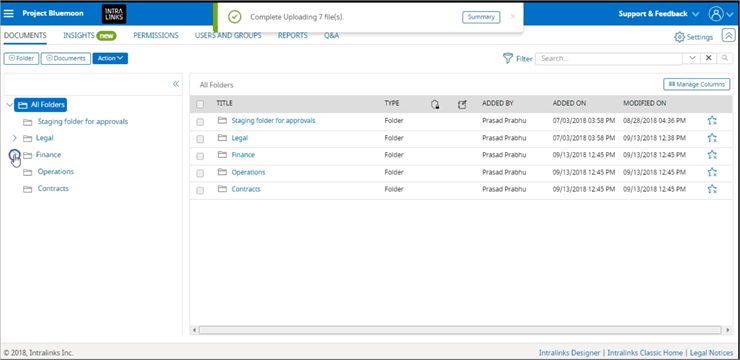Screen dimensions: 740x360
Task: Favorite the Legal folder star
Action: (712, 138)
